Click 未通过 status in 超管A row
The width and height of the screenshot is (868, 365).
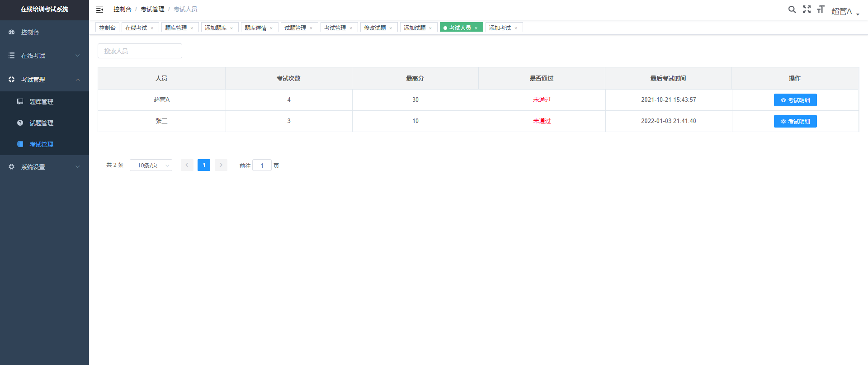542,100
